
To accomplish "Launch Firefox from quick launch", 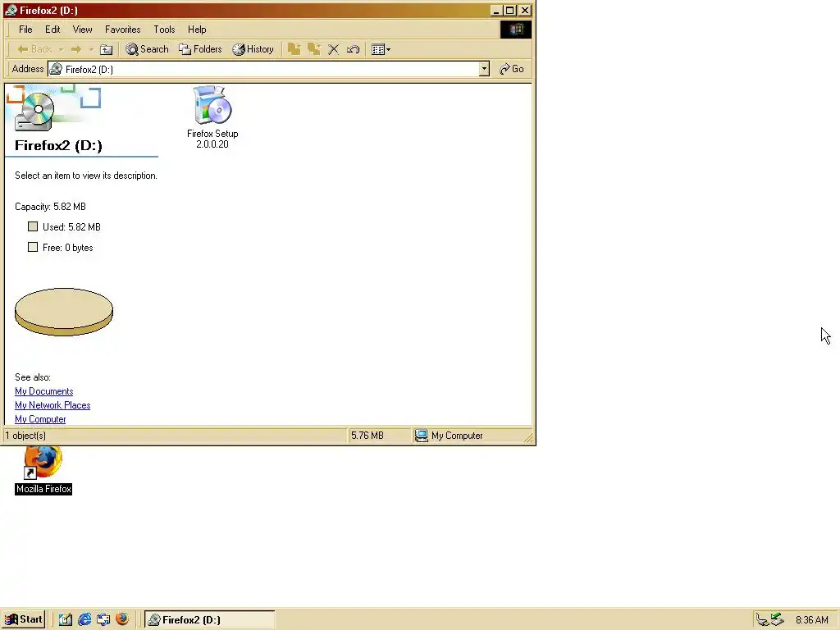I will pyautogui.click(x=122, y=619).
